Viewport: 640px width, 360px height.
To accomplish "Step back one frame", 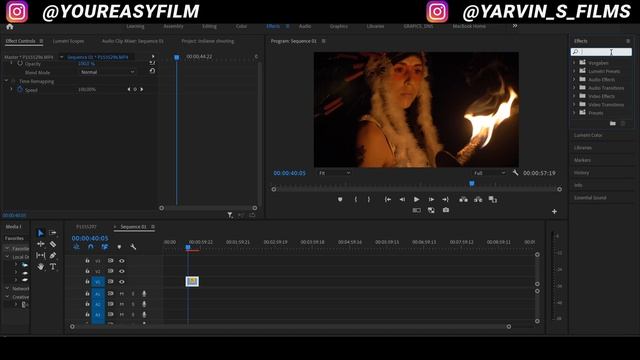I will coord(402,200).
